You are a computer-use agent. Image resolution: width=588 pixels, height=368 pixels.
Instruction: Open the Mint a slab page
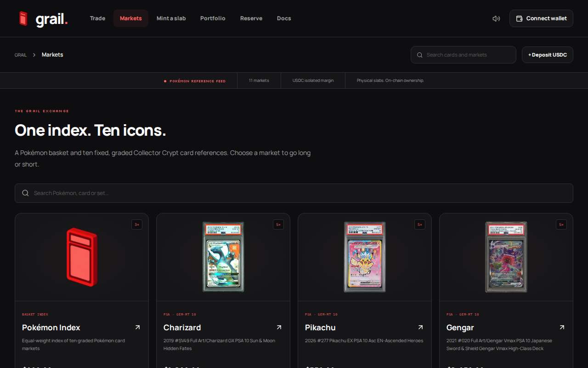(x=171, y=18)
